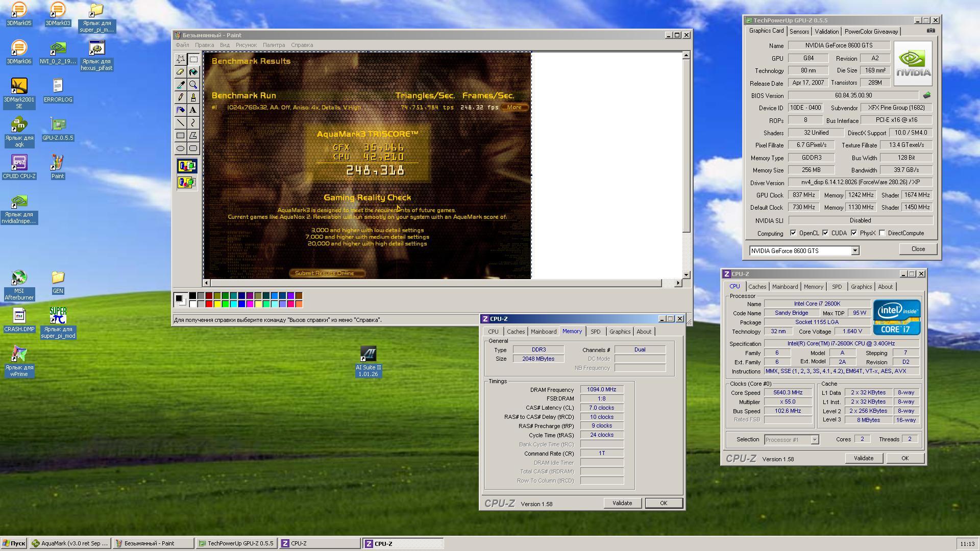Click Paint's horizontal scrollbar right arrow
Image resolution: width=980 pixels, height=551 pixels.
[678, 283]
